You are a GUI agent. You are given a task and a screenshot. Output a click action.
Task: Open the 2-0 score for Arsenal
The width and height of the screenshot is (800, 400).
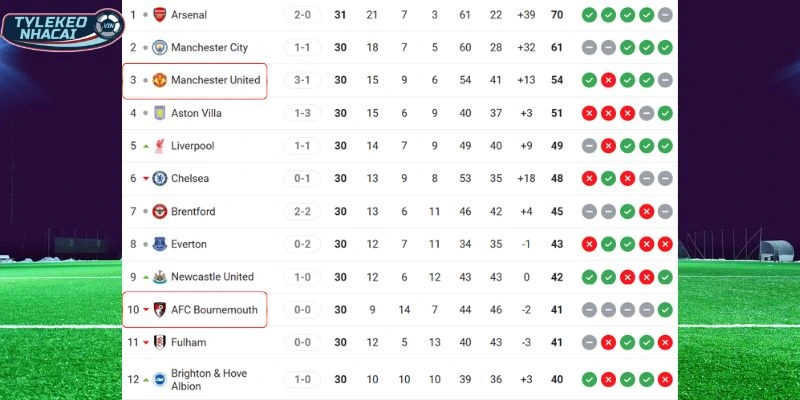[303, 15]
